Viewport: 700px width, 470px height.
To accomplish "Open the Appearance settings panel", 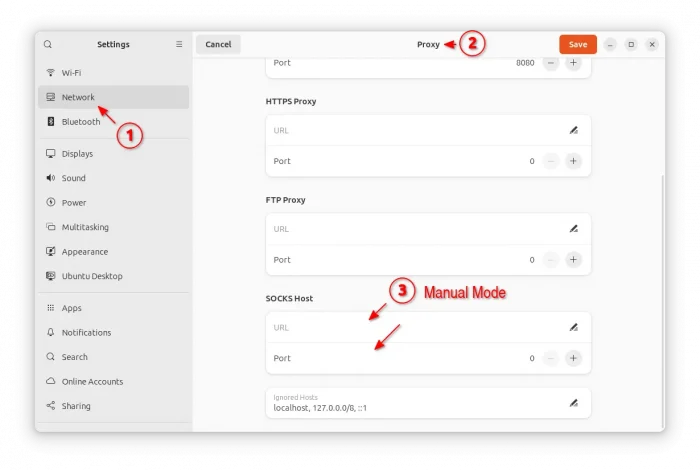I will pos(84,252).
